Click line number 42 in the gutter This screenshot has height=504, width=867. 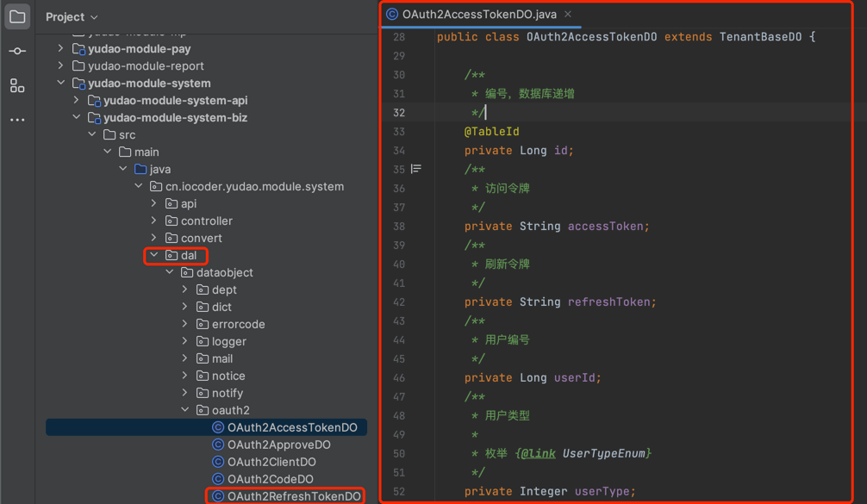[x=398, y=302]
